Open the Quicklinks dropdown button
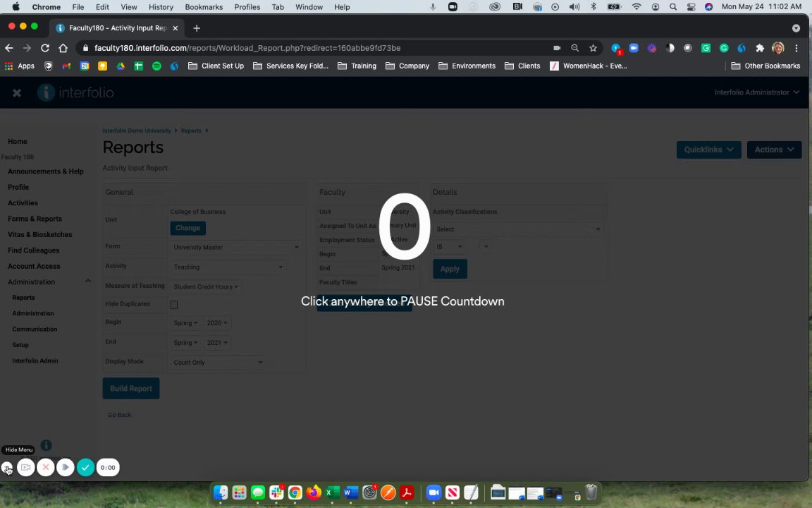812x508 pixels. point(708,150)
